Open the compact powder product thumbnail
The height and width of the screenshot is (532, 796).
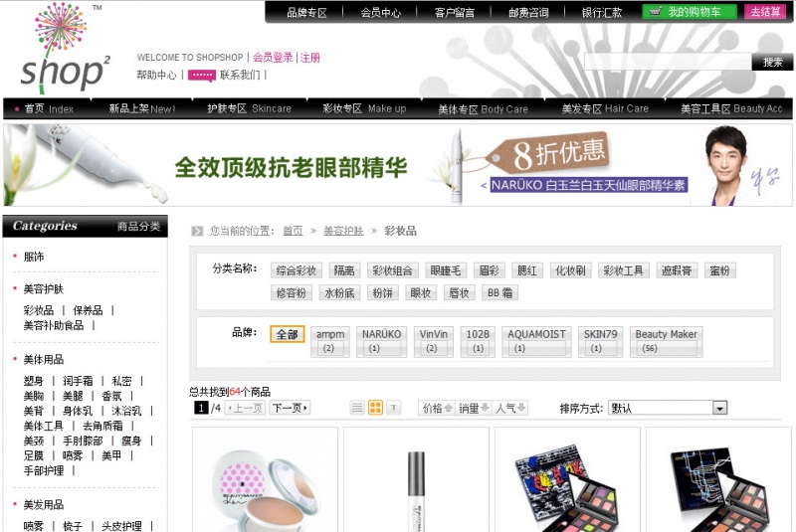click(x=265, y=484)
